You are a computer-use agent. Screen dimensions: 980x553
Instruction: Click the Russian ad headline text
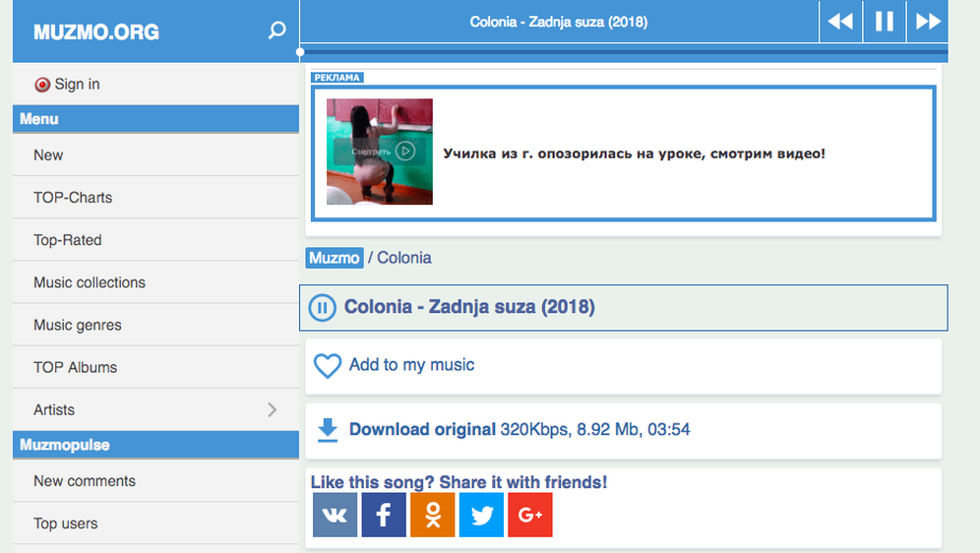coord(634,154)
